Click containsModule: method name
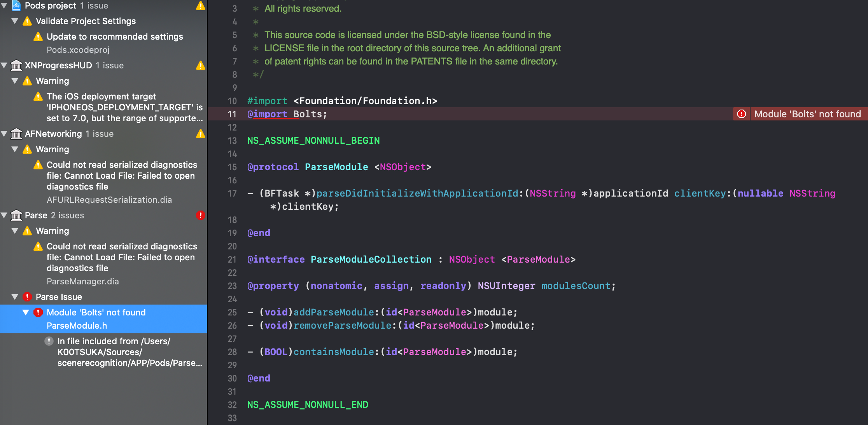 [x=334, y=352]
